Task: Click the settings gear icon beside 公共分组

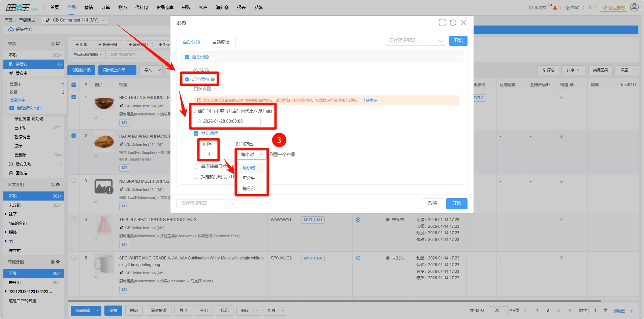Action: pos(58,184)
